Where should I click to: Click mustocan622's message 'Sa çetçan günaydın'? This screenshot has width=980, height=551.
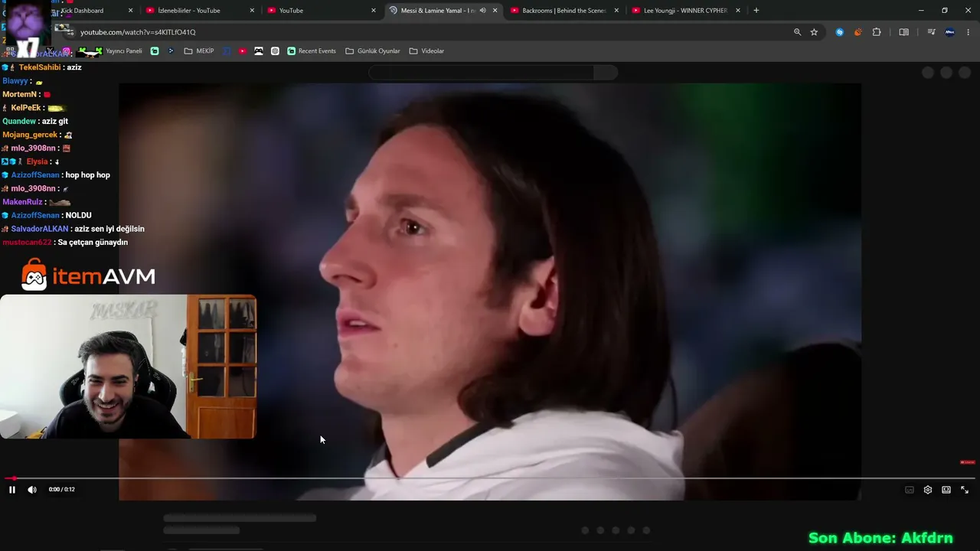pos(93,243)
